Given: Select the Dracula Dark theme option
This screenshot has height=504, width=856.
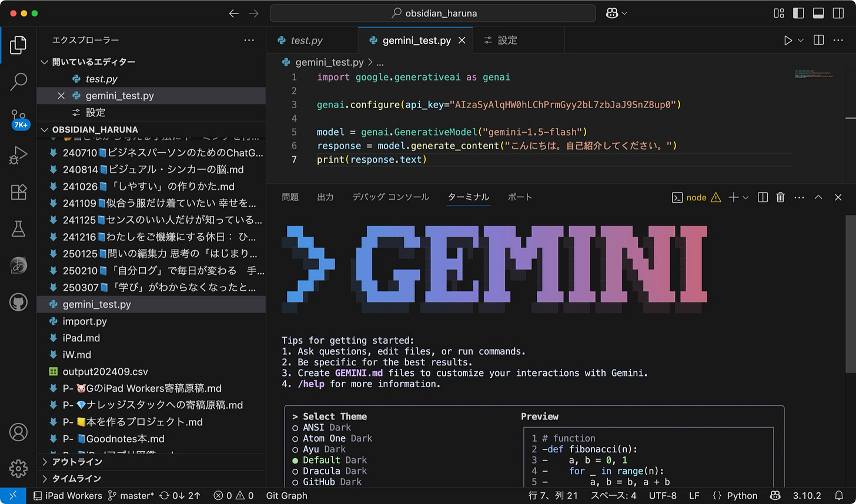Looking at the screenshot, I should (329, 471).
